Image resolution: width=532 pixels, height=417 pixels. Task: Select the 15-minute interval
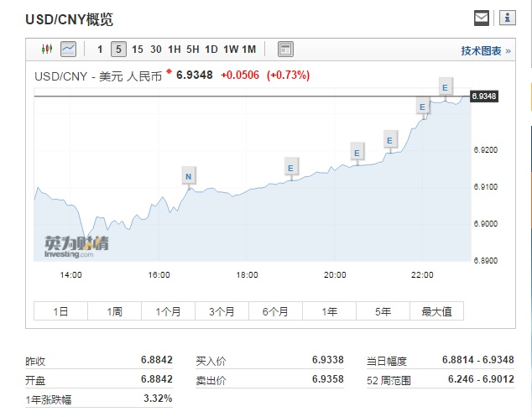click(x=138, y=50)
